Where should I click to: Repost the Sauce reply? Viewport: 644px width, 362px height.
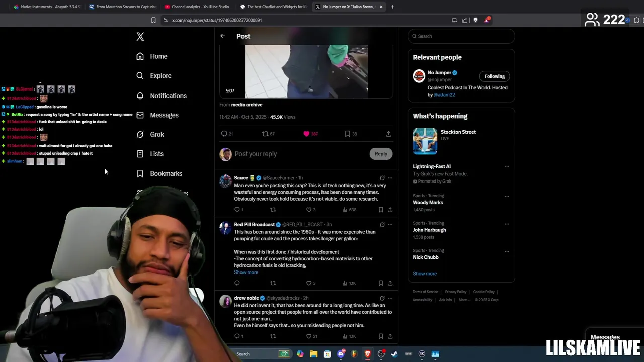273,210
